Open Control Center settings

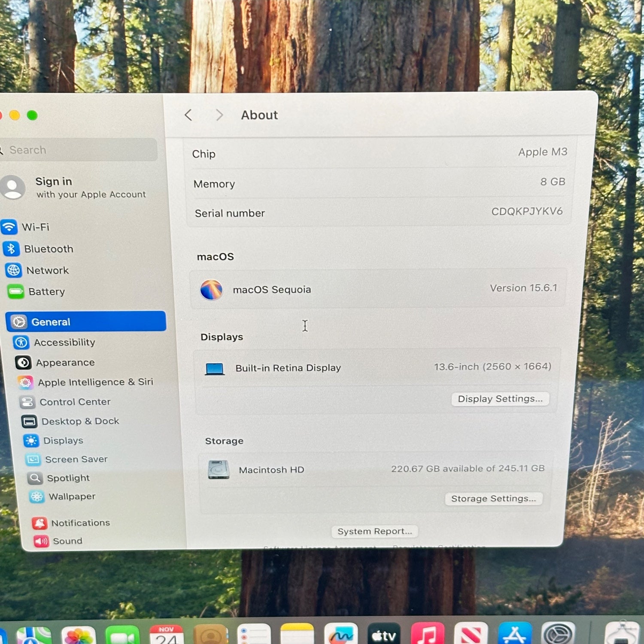pos(75,402)
